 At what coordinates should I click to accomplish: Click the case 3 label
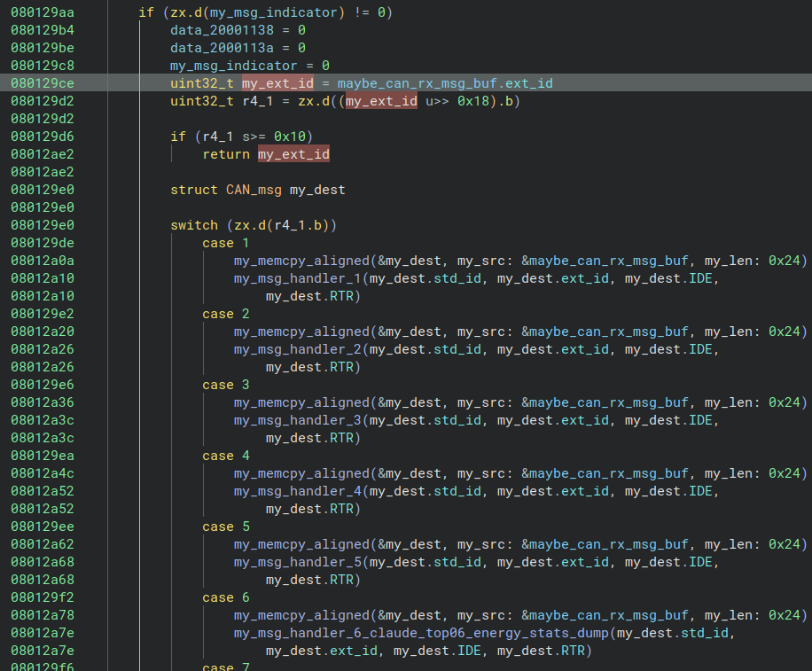[226, 385]
